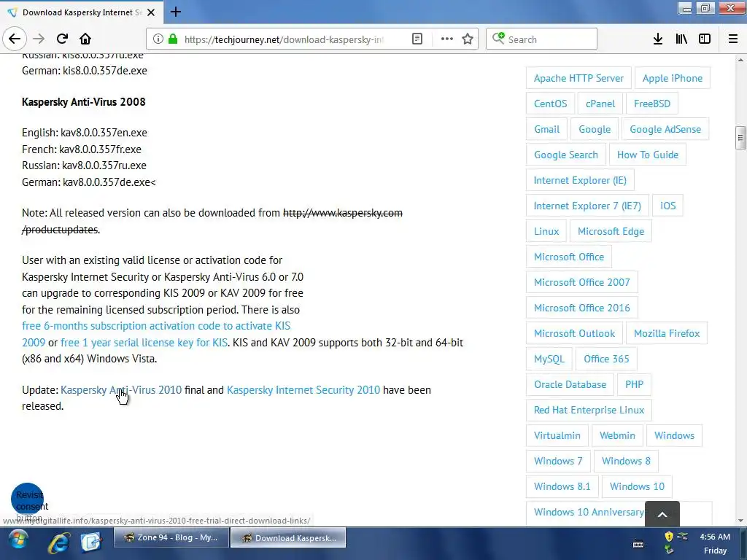Open the Apple iPhone tag
The height and width of the screenshot is (560, 747).
click(672, 78)
